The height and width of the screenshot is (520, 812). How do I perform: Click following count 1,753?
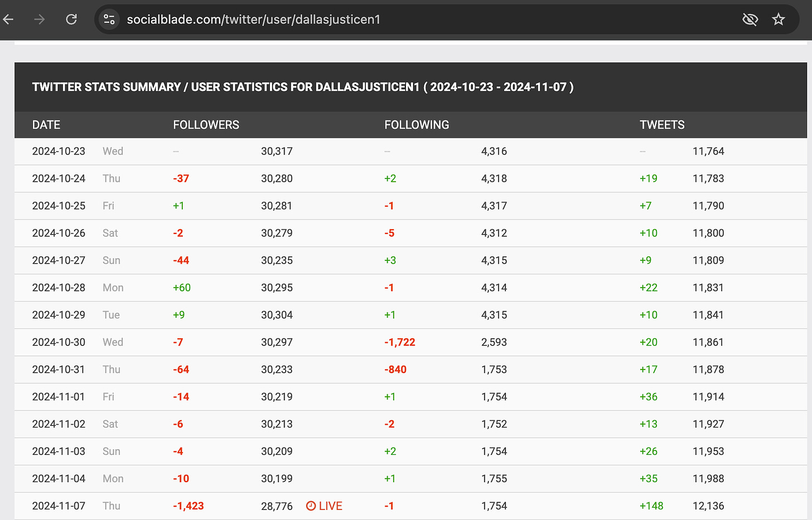(494, 370)
